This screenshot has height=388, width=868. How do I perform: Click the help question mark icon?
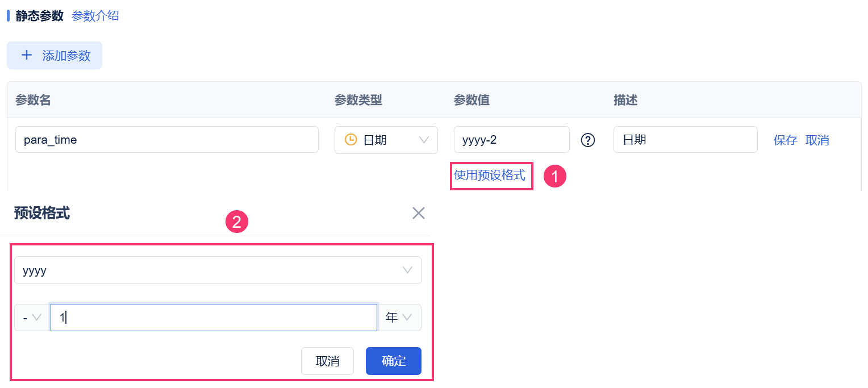coord(588,140)
